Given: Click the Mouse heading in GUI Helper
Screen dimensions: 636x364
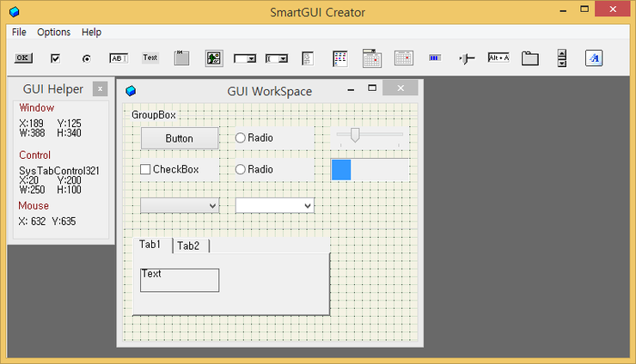Looking at the screenshot, I should click(34, 206).
